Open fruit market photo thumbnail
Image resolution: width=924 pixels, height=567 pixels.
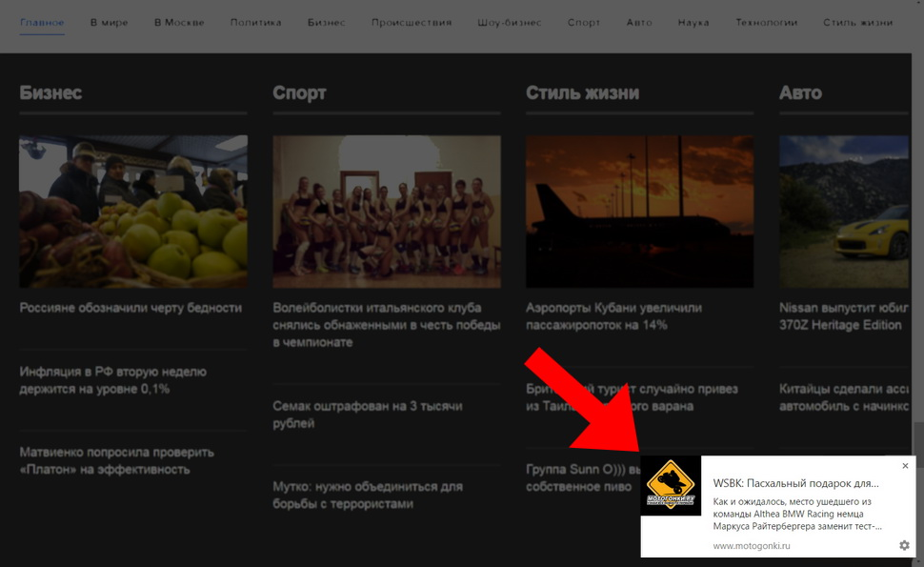(133, 212)
